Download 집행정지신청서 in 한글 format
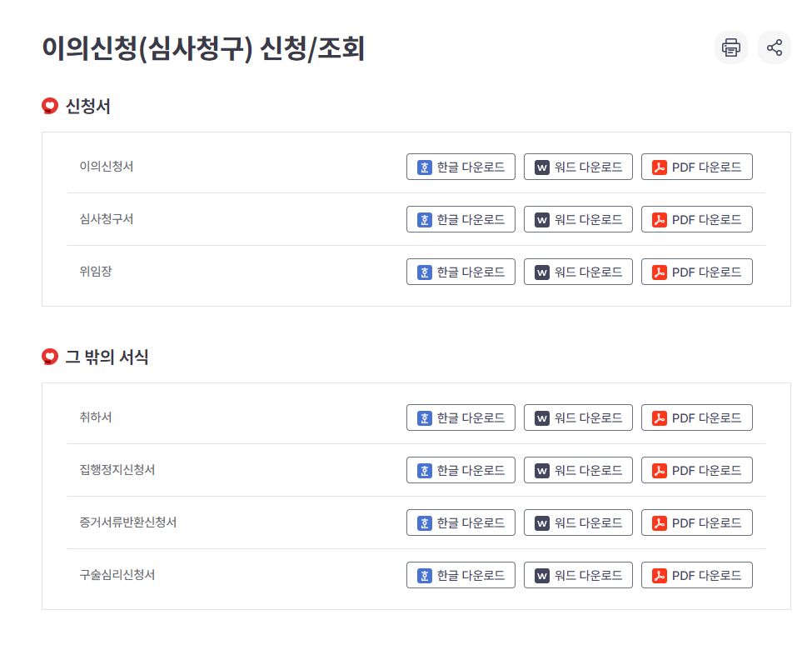The height and width of the screenshot is (645, 812). point(461,470)
